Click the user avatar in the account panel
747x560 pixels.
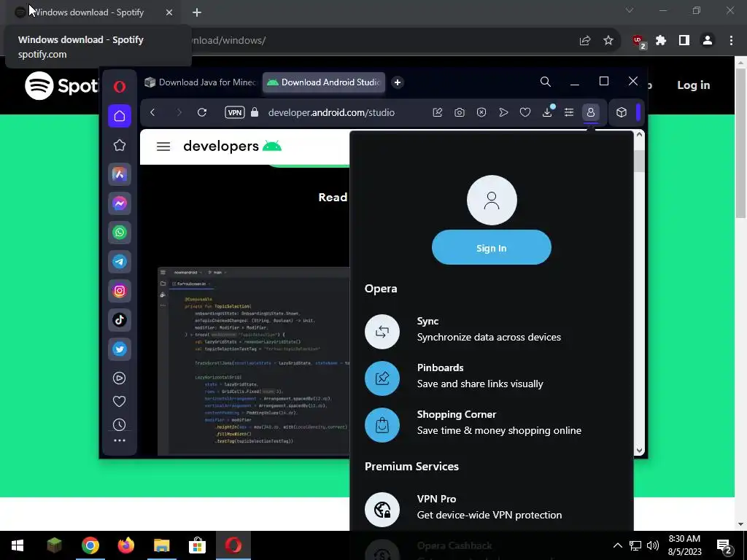coord(492,200)
